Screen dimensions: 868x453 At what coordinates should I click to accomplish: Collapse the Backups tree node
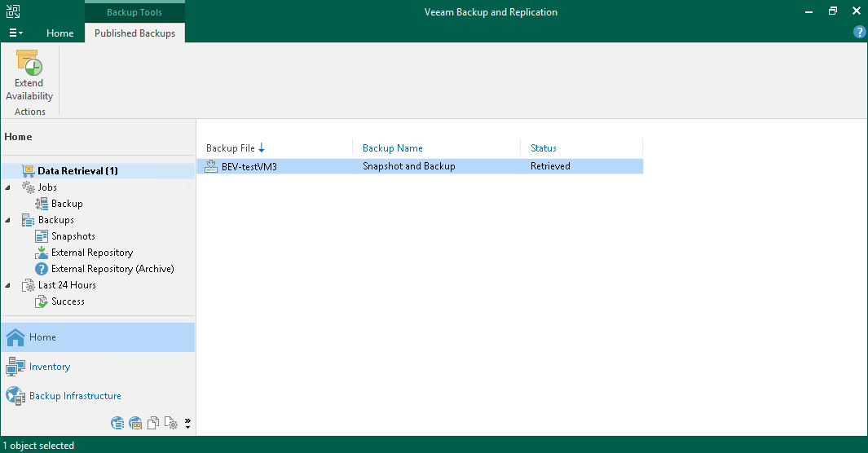[x=8, y=220]
